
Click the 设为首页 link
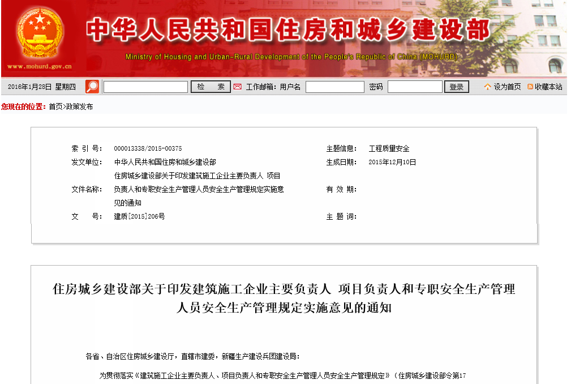click(x=507, y=87)
